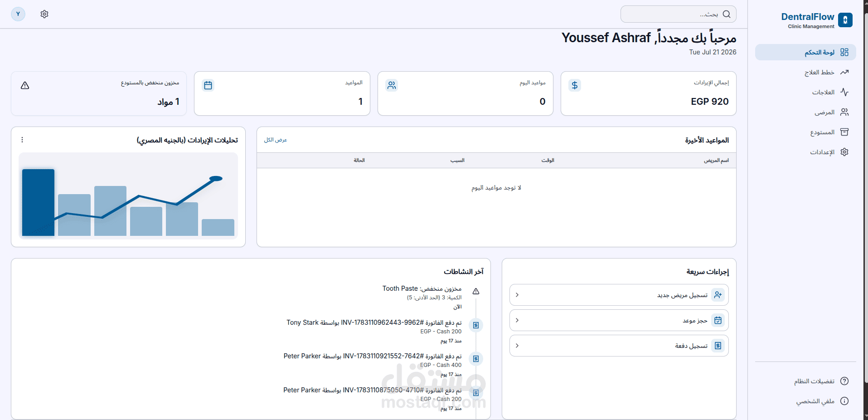Open the settings gear in top bar
Screen dimensions: 868x420
(x=44, y=14)
